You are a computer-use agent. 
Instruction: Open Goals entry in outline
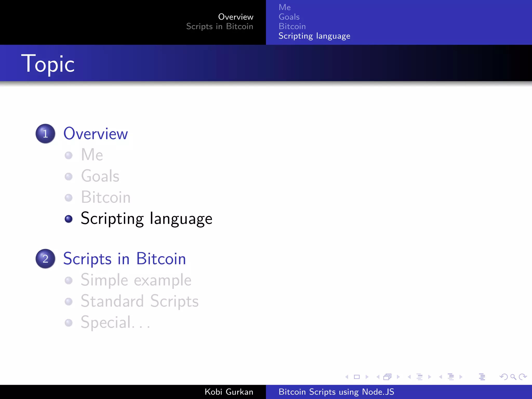tap(100, 176)
